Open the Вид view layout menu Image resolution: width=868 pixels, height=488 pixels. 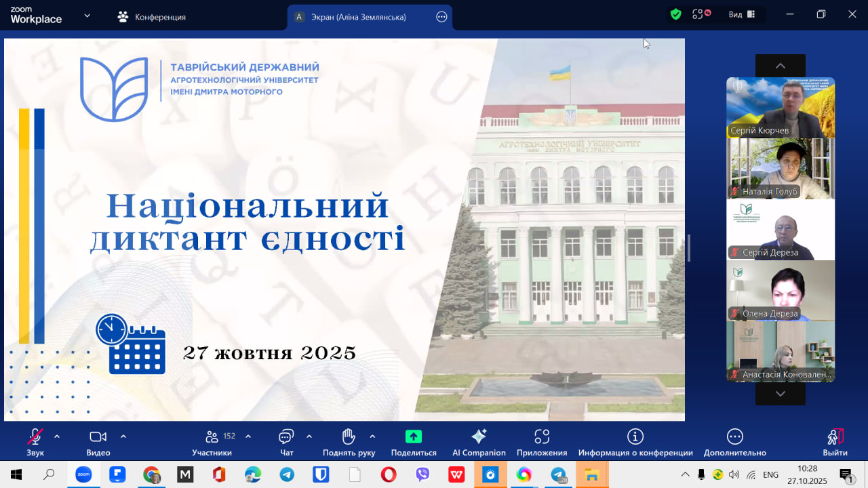(742, 14)
